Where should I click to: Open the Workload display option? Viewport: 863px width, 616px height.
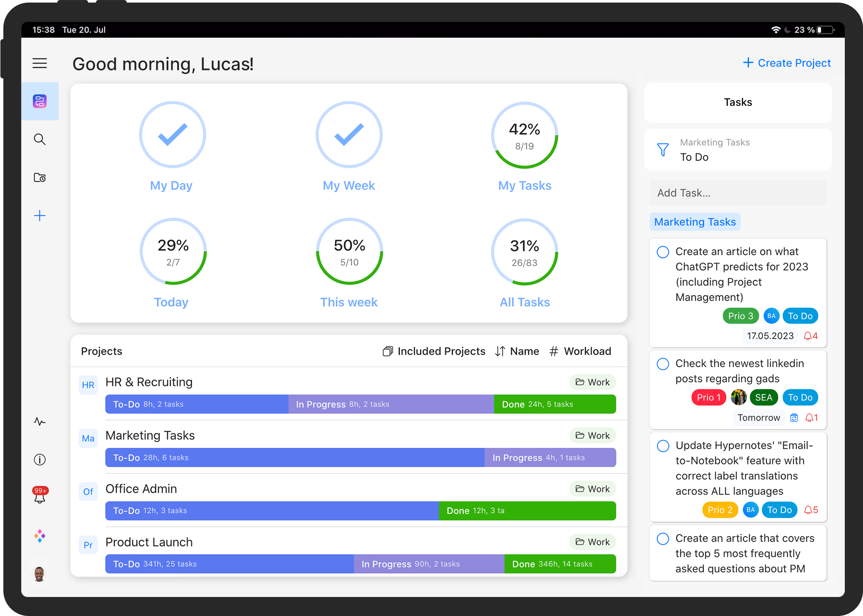(580, 351)
